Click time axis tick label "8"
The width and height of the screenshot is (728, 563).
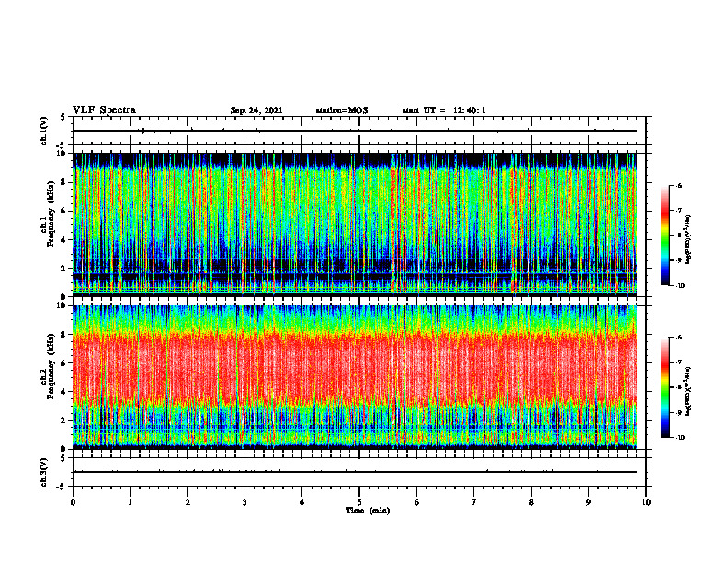[x=531, y=502]
